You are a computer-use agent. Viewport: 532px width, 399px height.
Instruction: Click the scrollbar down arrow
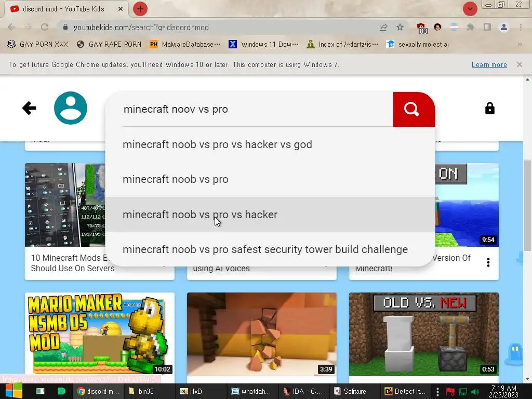[x=527, y=379]
